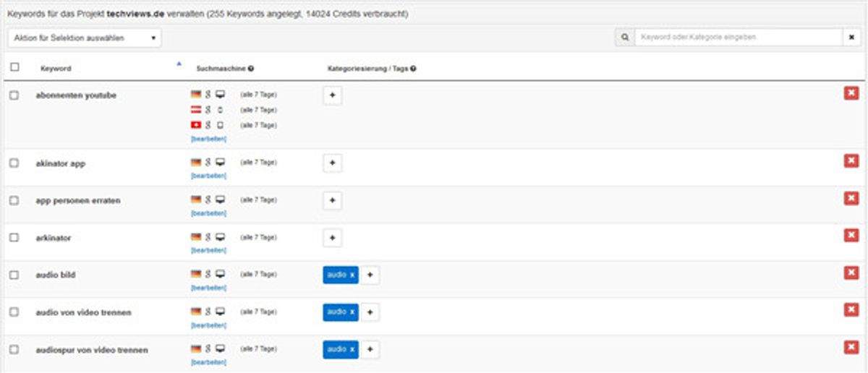Click 'bearbeiten' for 'audio bild'
Screen dimensions: 868x373
(x=208, y=288)
